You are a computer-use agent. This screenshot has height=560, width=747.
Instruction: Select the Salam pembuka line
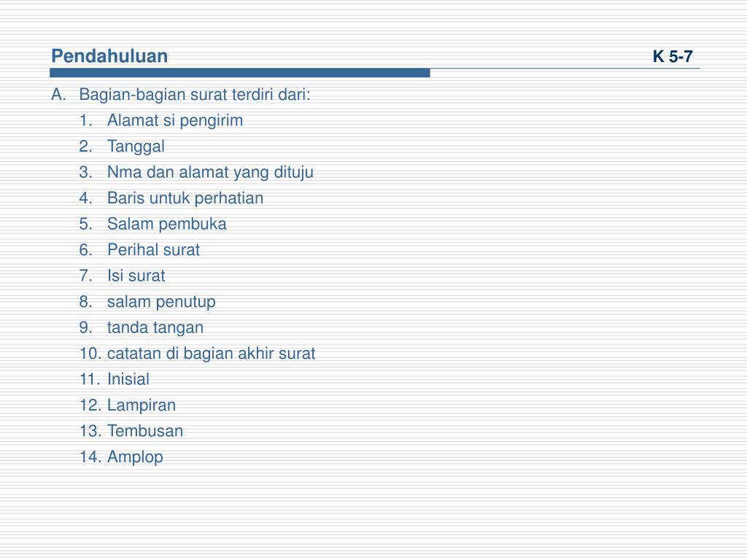tap(167, 224)
